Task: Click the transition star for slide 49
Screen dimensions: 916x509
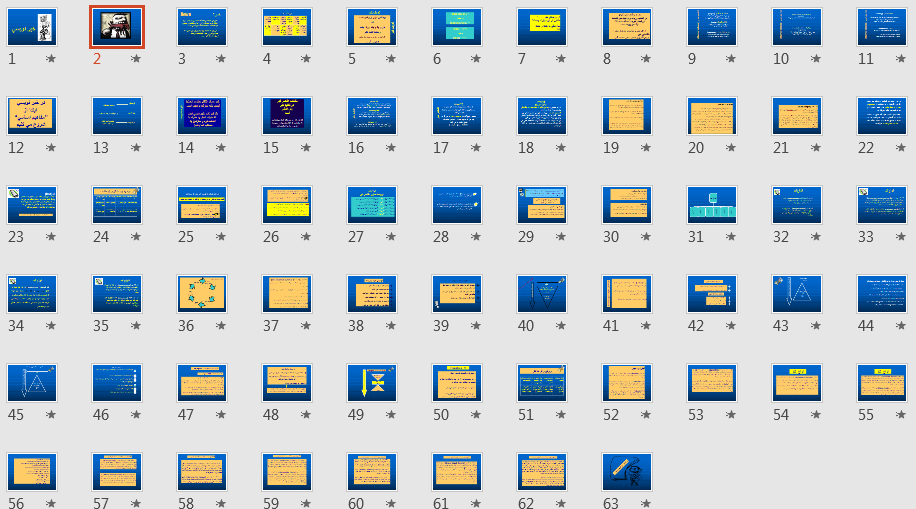Action: [391, 415]
